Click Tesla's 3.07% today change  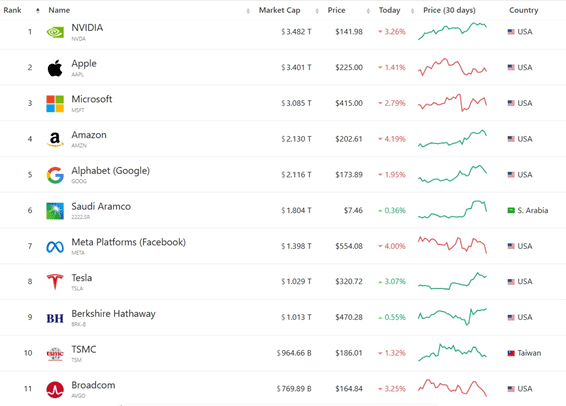coord(392,281)
